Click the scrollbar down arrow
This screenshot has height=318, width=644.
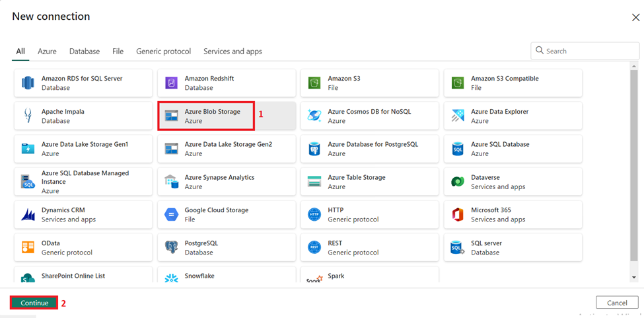(x=635, y=278)
